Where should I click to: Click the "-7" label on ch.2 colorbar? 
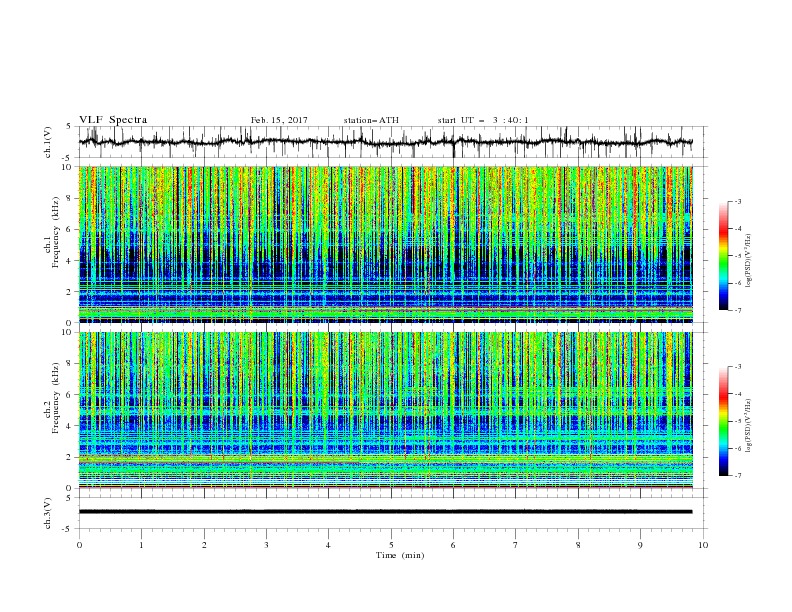coord(737,475)
